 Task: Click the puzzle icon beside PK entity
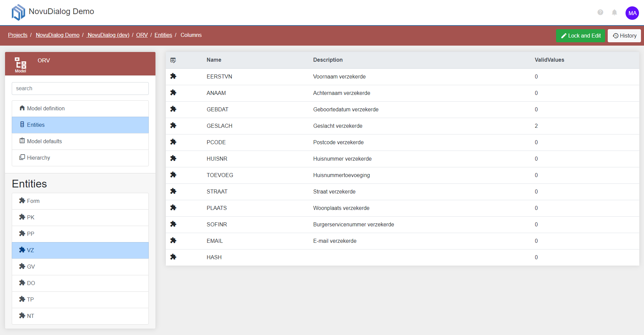pyautogui.click(x=22, y=217)
